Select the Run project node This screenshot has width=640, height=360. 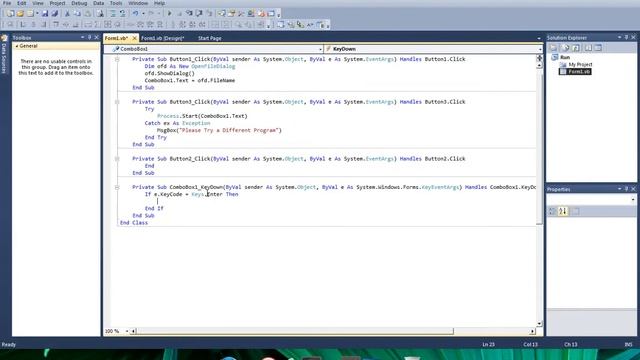(565, 57)
